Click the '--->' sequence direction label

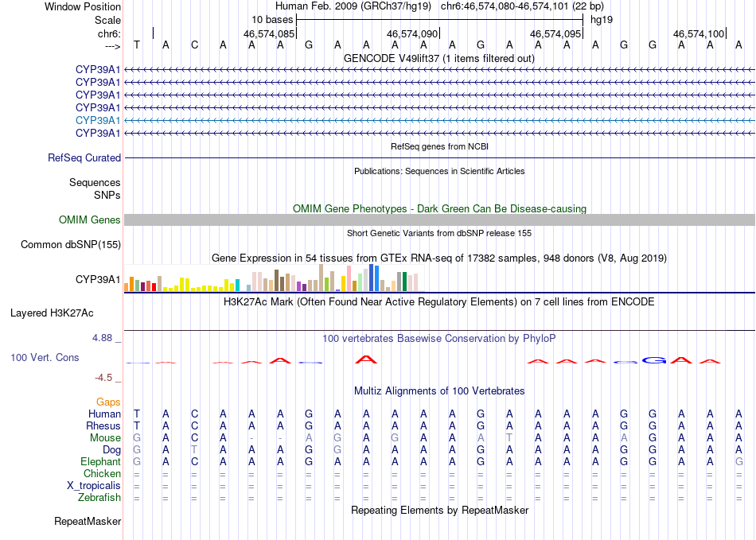[x=112, y=46]
